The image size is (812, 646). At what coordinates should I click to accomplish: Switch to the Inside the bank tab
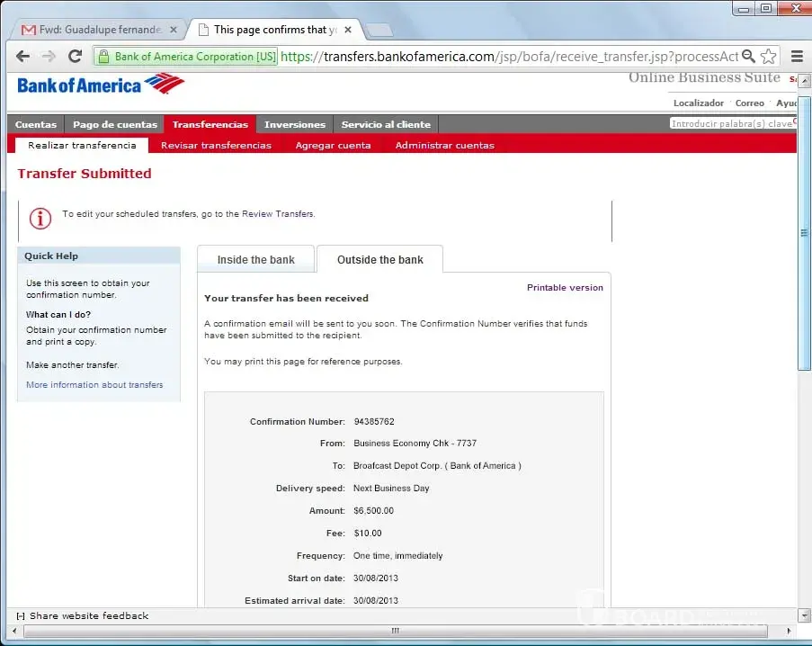[255, 260]
